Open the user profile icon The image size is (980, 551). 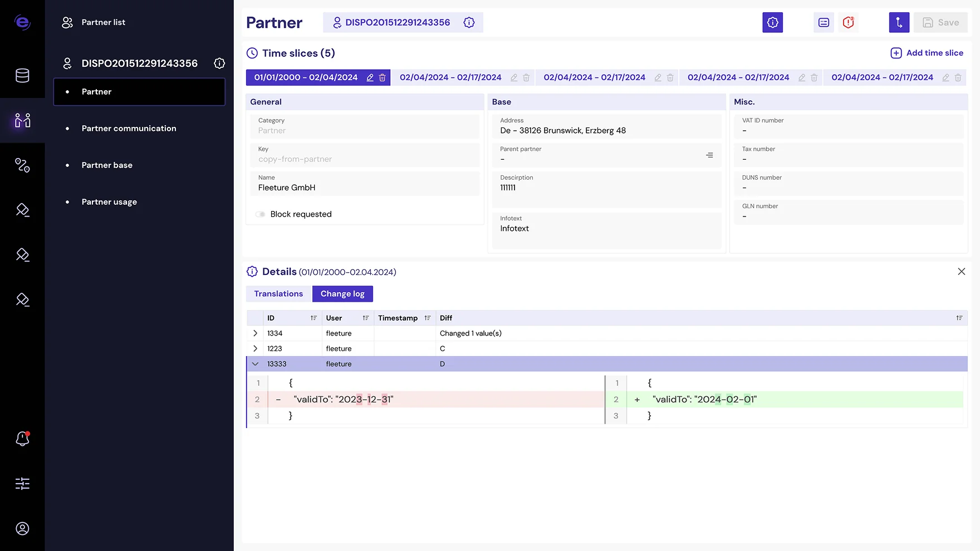[22, 528]
